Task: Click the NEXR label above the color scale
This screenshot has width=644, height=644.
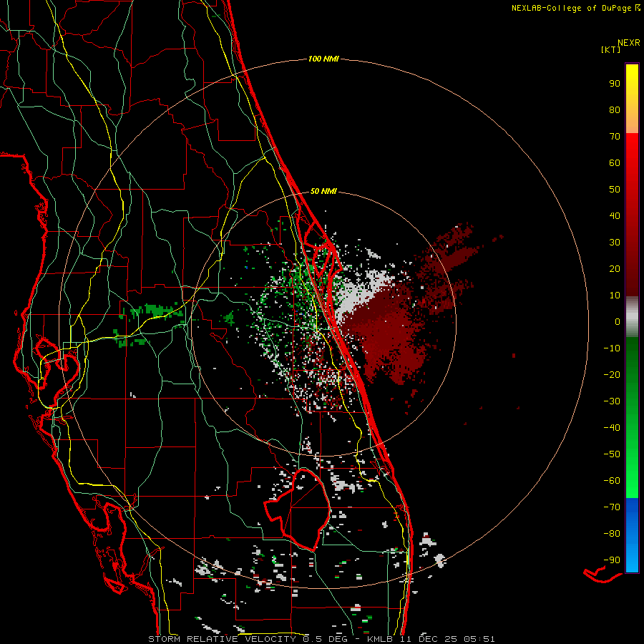Action: (x=629, y=43)
